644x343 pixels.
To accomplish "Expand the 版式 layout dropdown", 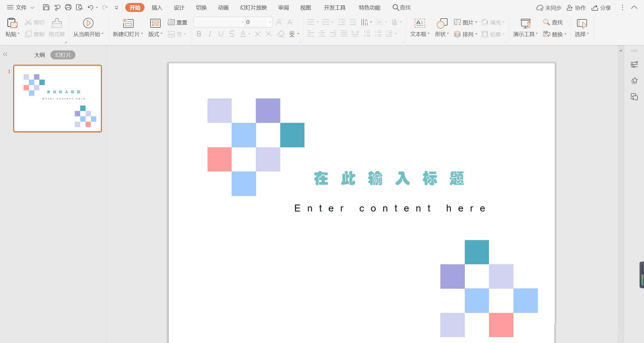I will click(x=155, y=34).
